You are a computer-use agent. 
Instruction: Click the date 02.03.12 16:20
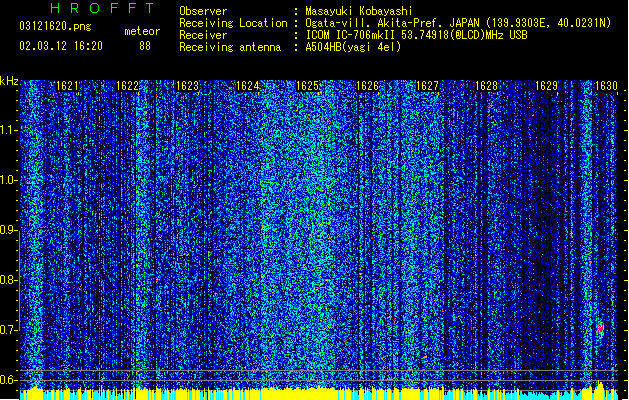click(61, 46)
